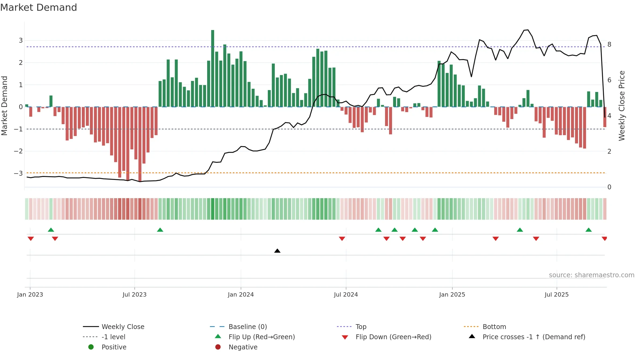Screen dimensions: 644x362
Task: Click the vertical Market Demand axis title
Action: [4, 106]
